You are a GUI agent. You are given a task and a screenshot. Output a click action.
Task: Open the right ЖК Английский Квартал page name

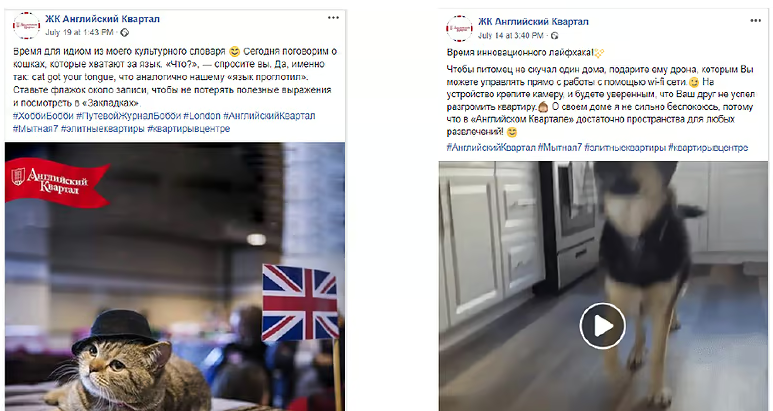pos(533,22)
